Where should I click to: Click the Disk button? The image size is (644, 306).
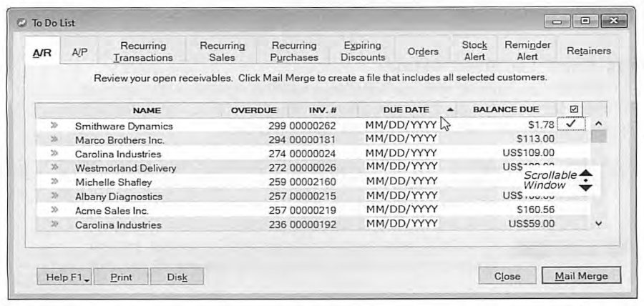pyautogui.click(x=177, y=277)
